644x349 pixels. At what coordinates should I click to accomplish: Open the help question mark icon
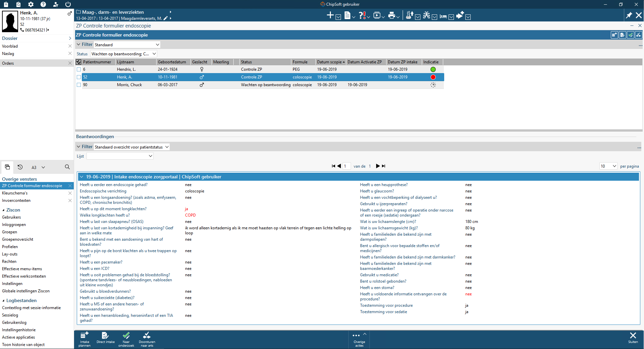coord(43,4)
